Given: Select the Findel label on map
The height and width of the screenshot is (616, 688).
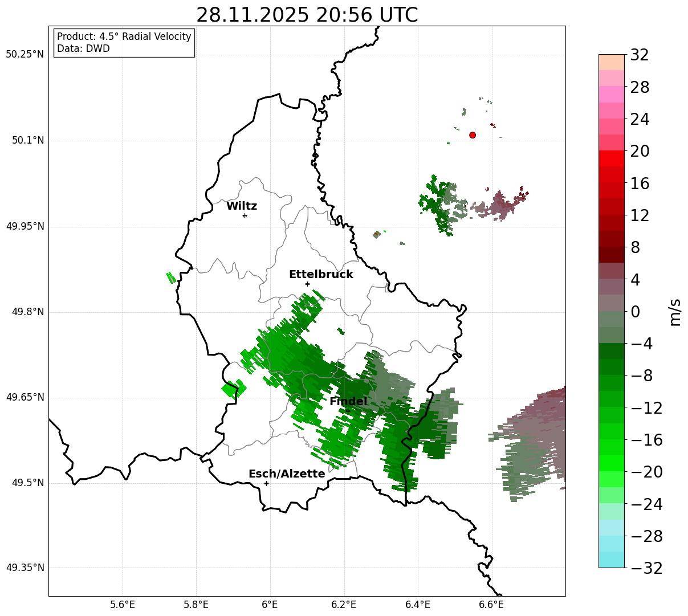Looking at the screenshot, I should click(x=348, y=402).
